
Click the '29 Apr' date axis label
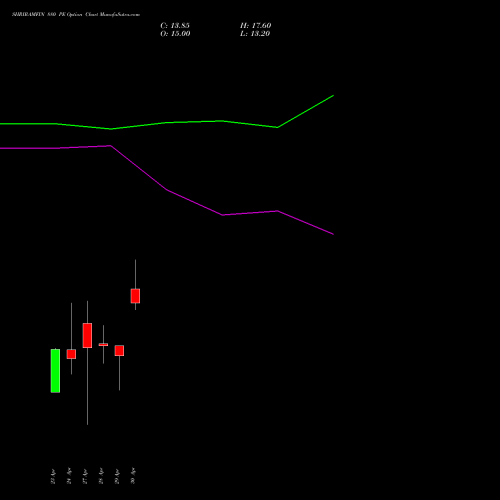[117, 477]
